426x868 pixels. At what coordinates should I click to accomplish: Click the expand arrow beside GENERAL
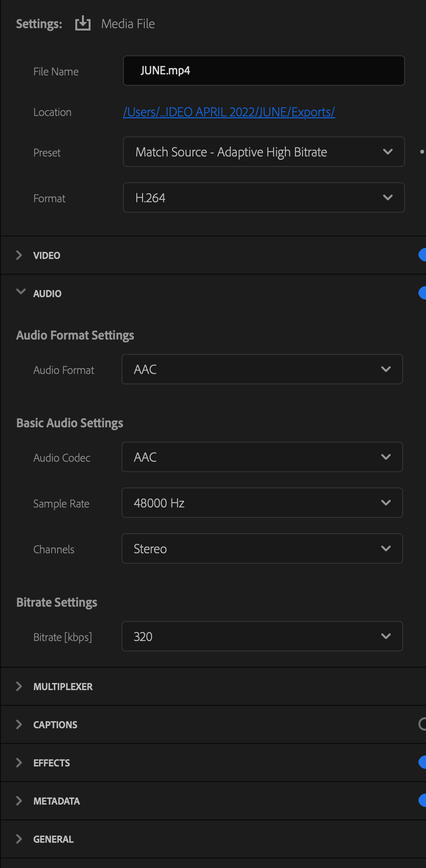click(x=18, y=839)
